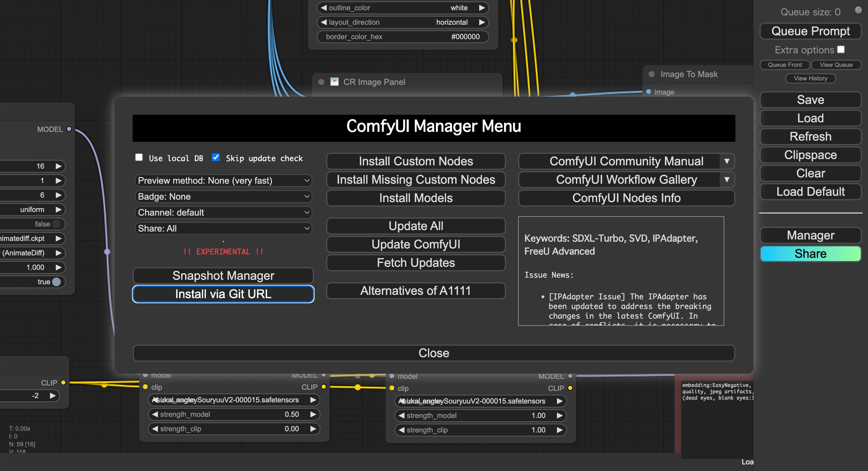Open the Share: All dropdown
The image size is (868, 471).
(223, 228)
